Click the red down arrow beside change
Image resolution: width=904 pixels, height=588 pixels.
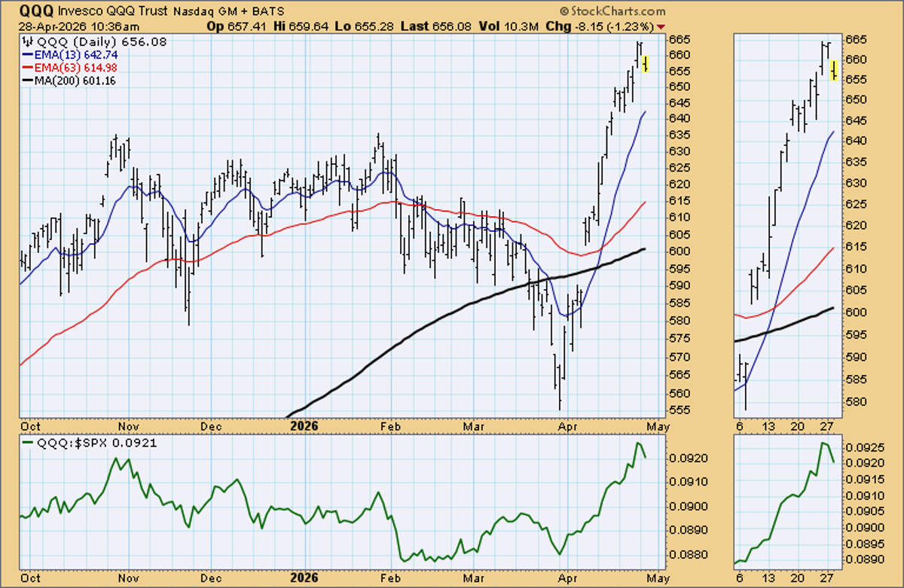(x=661, y=27)
